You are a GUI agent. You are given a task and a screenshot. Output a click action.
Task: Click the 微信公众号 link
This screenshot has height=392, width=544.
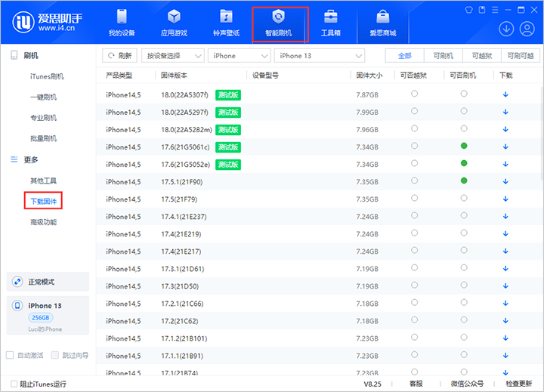pos(467,384)
